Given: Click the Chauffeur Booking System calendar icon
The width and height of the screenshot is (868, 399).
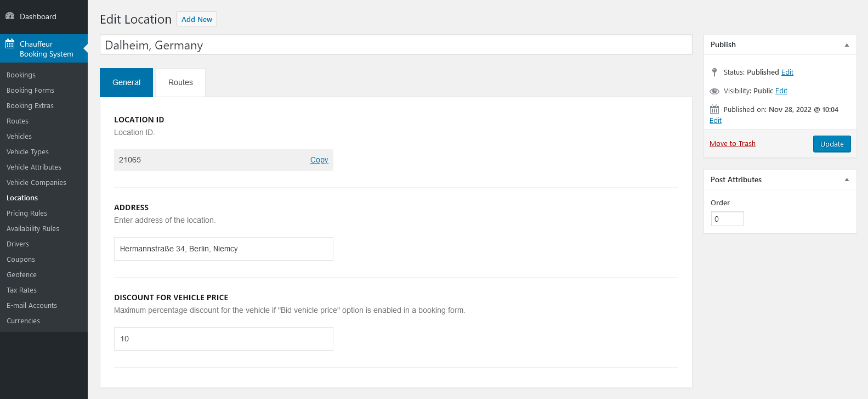Looking at the screenshot, I should click(10, 44).
